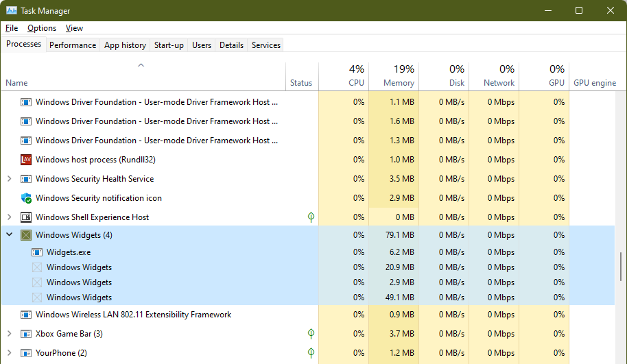Click the icon of the 49.1 MB Windows Widgets child
This screenshot has height=364, width=627.
37,298
